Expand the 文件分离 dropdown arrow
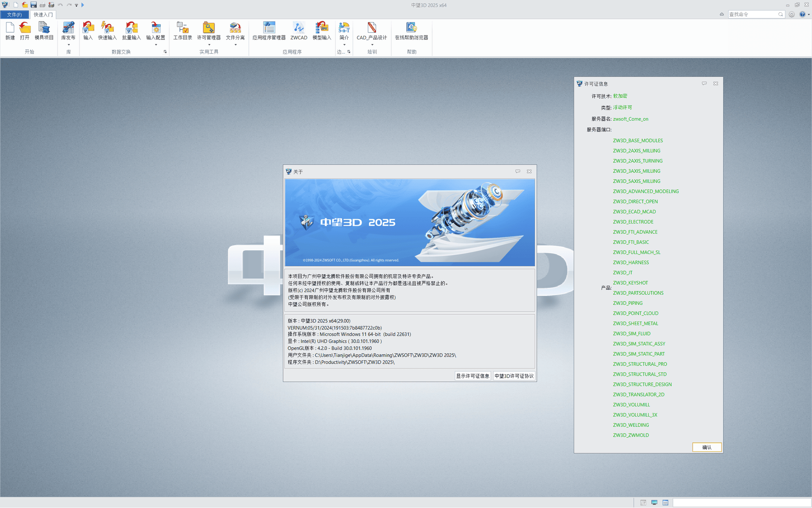The width and height of the screenshot is (812, 508). coord(236,45)
